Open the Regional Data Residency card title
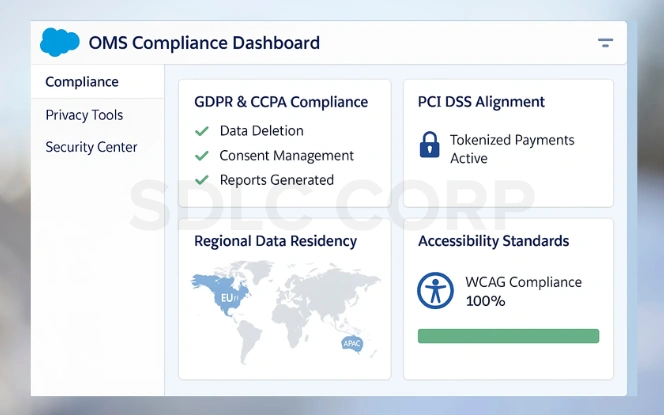 [x=275, y=241]
